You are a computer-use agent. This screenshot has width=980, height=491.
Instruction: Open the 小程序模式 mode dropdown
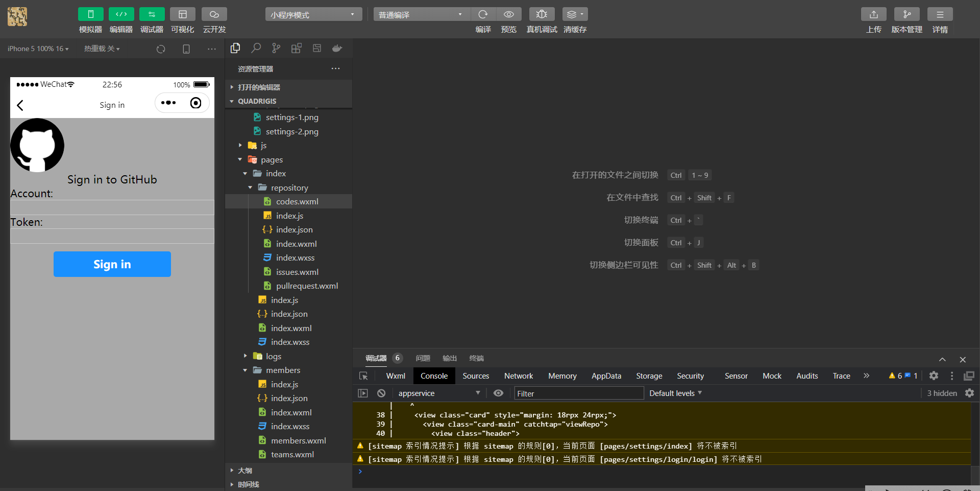tap(313, 15)
